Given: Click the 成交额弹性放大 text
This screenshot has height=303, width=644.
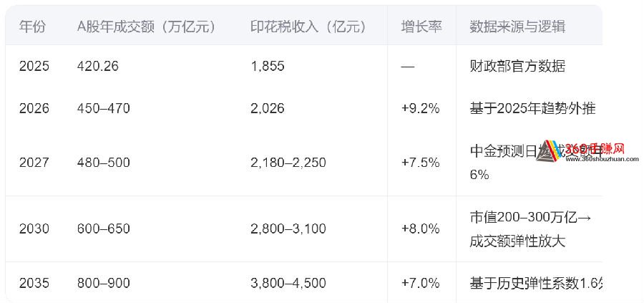Looking at the screenshot, I should click(x=517, y=241).
